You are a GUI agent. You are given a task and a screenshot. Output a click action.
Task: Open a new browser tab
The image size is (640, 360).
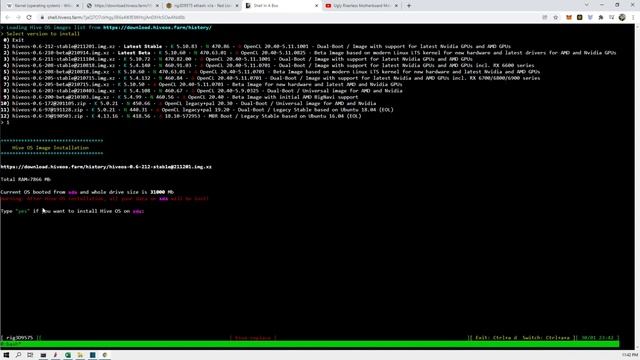(x=409, y=6)
